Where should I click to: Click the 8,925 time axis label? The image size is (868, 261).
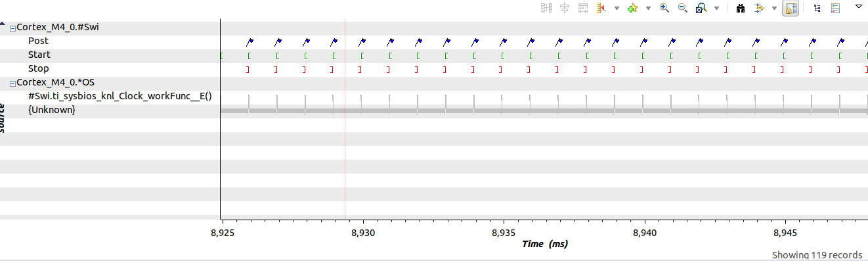point(222,233)
